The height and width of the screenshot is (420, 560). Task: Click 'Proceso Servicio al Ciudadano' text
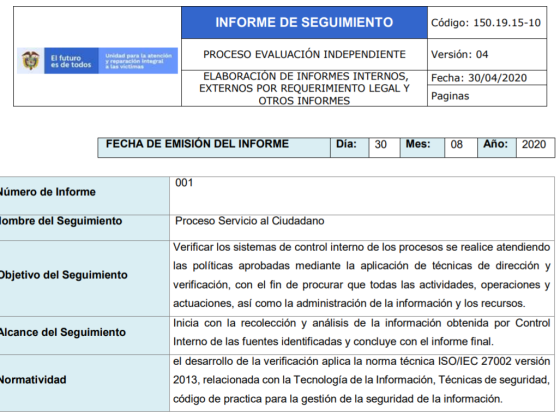pos(250,221)
